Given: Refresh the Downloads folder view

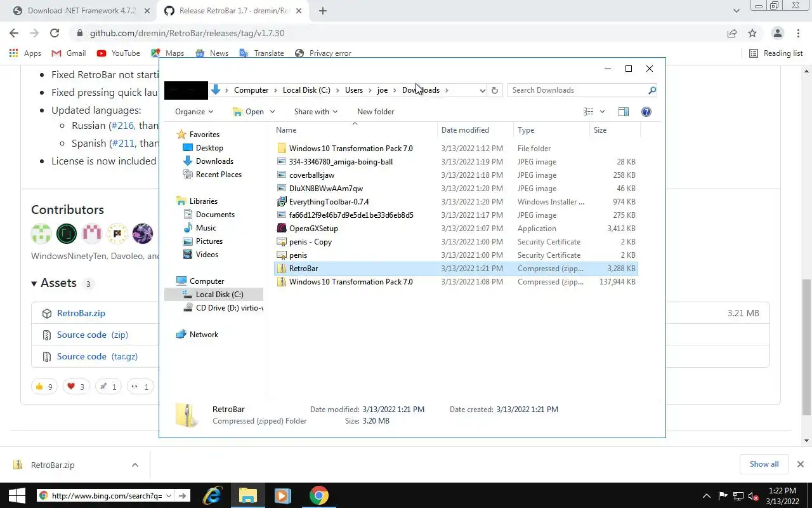Looking at the screenshot, I should click(495, 90).
